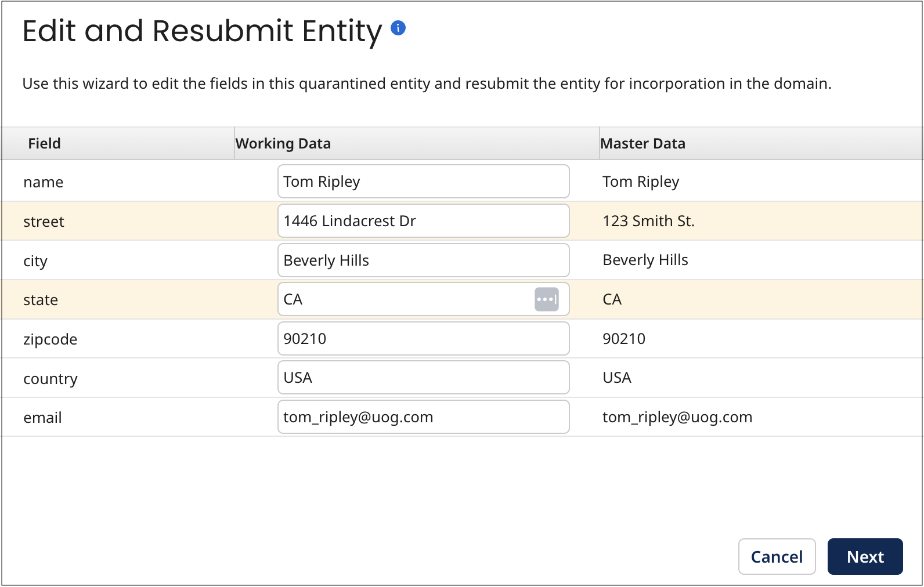Click inside the state input showing CA

tap(406, 299)
